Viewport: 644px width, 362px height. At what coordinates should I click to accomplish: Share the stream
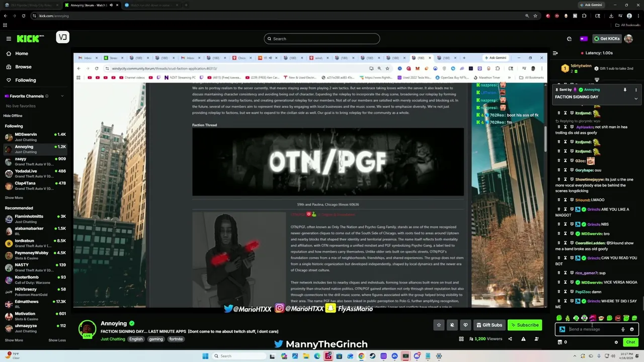(510, 339)
